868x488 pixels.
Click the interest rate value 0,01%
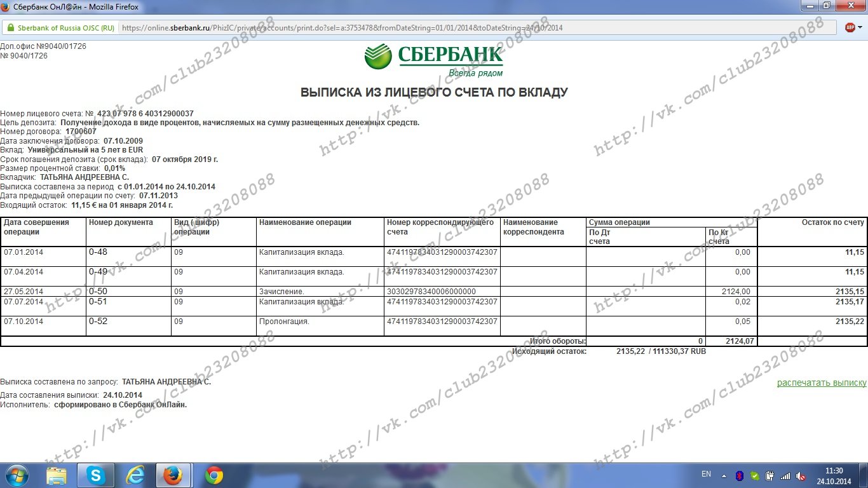(x=114, y=168)
